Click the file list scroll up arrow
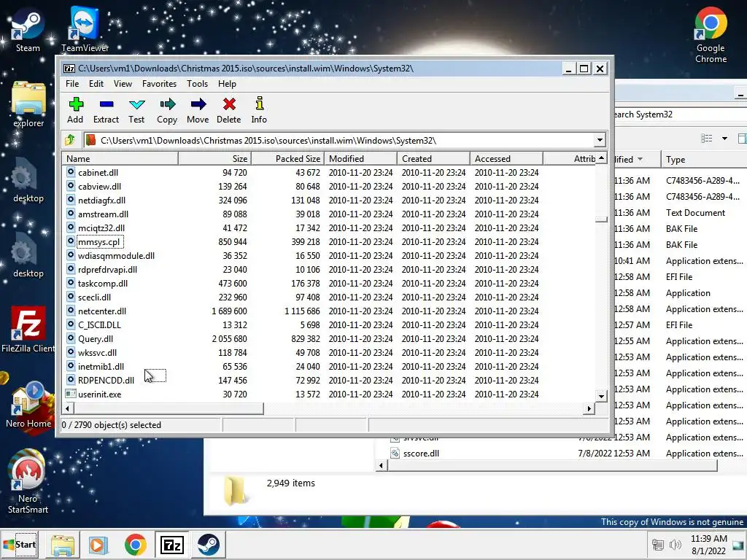 (x=602, y=158)
